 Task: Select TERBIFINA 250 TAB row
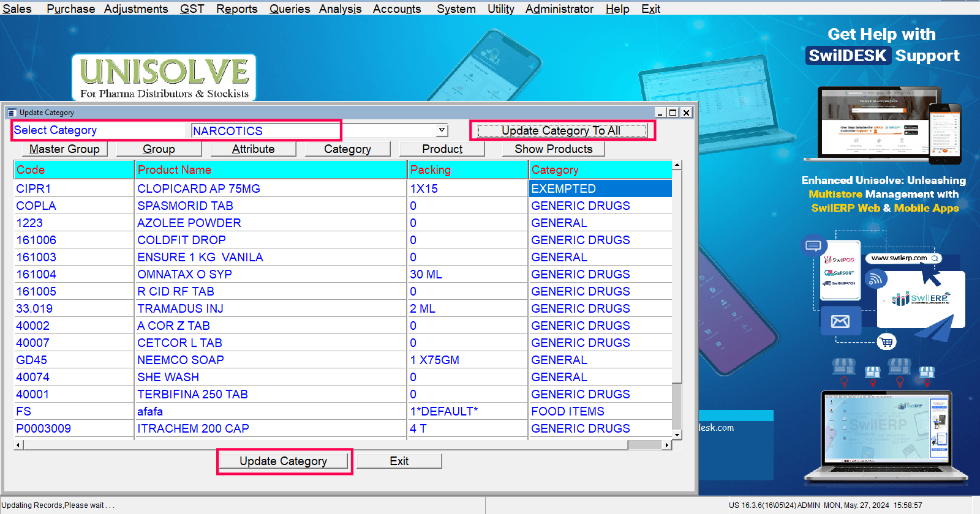point(271,394)
